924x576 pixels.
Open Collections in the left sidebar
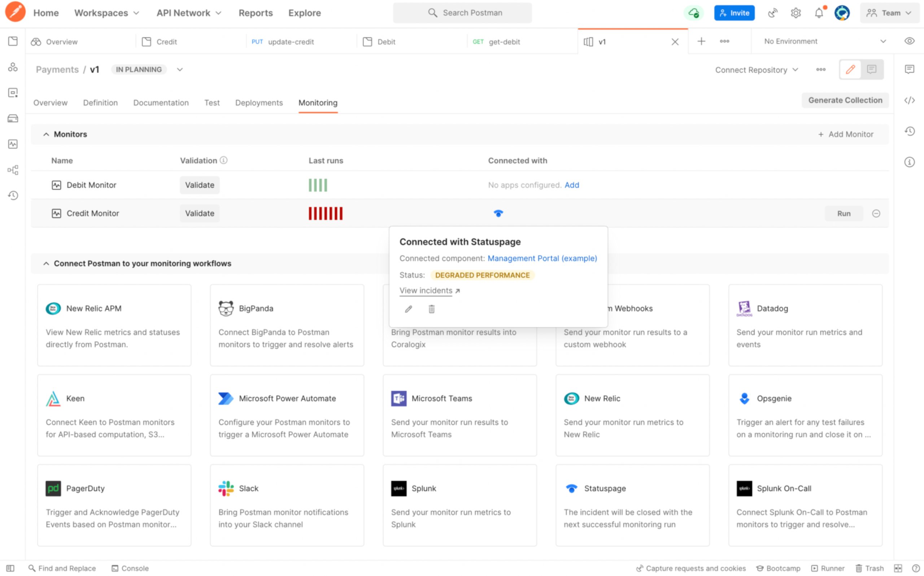coord(13,41)
